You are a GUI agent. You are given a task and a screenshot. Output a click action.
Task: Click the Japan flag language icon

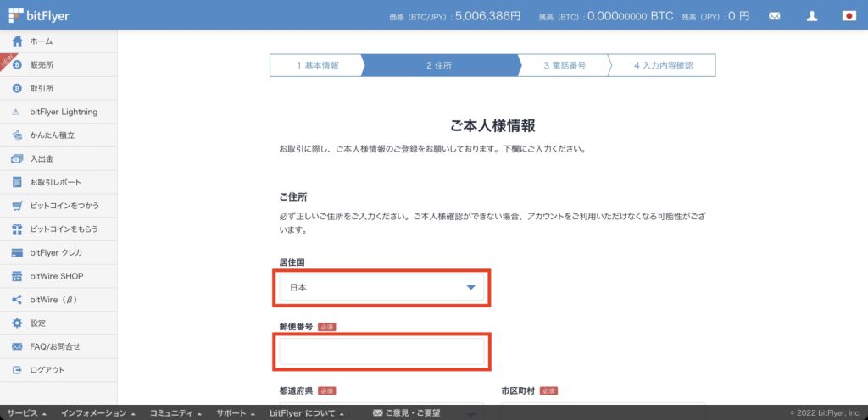(x=849, y=16)
